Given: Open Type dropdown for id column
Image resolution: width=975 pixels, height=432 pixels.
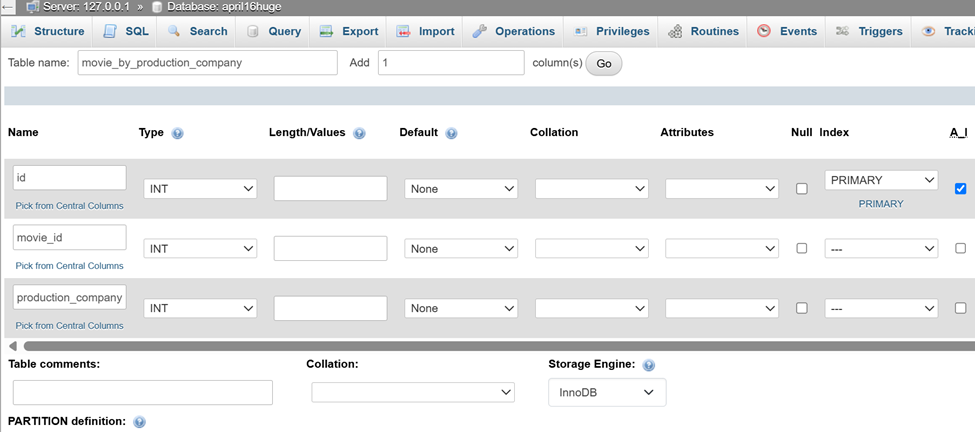Looking at the screenshot, I should pyautogui.click(x=200, y=189).
